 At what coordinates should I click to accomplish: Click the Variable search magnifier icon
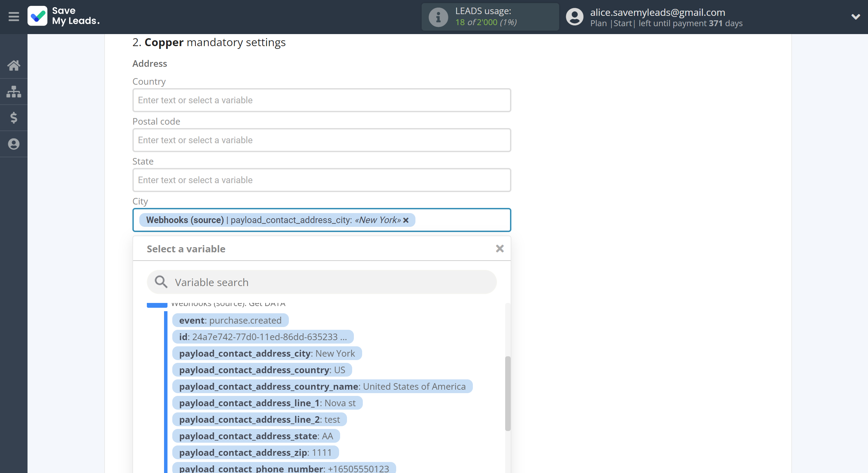tap(161, 282)
